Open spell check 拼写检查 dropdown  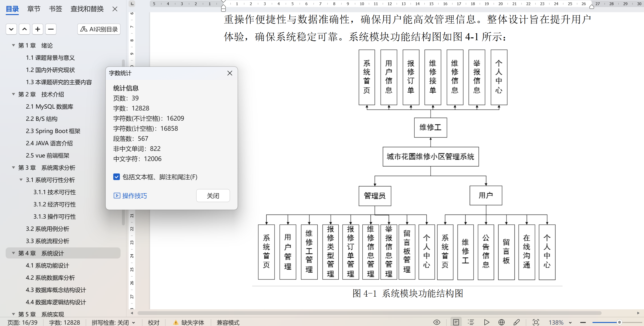pyautogui.click(x=134, y=322)
